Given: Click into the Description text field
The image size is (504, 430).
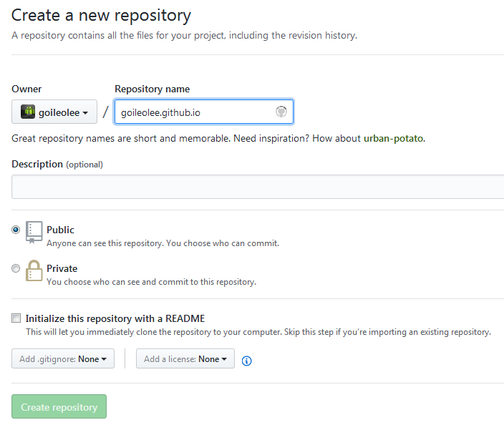Looking at the screenshot, I should (x=258, y=187).
